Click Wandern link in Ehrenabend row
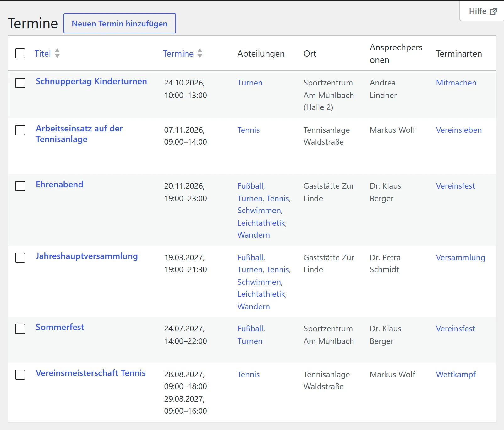The height and width of the screenshot is (430, 504). pyautogui.click(x=254, y=235)
